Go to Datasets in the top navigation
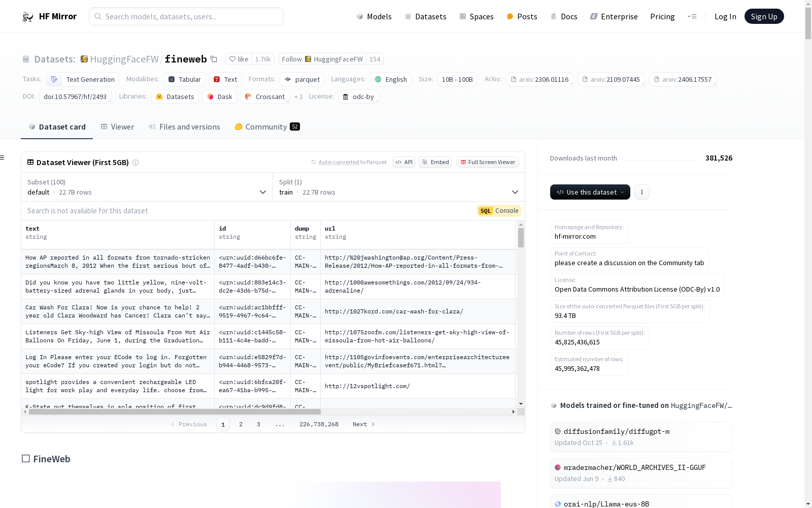812x508 pixels. click(x=425, y=17)
